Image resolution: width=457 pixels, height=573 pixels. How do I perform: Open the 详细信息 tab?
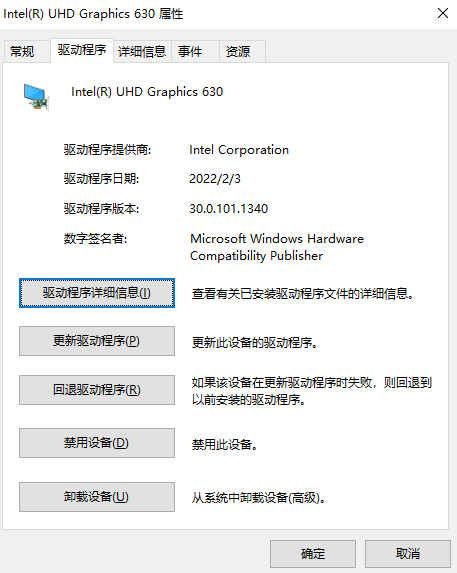tap(142, 52)
